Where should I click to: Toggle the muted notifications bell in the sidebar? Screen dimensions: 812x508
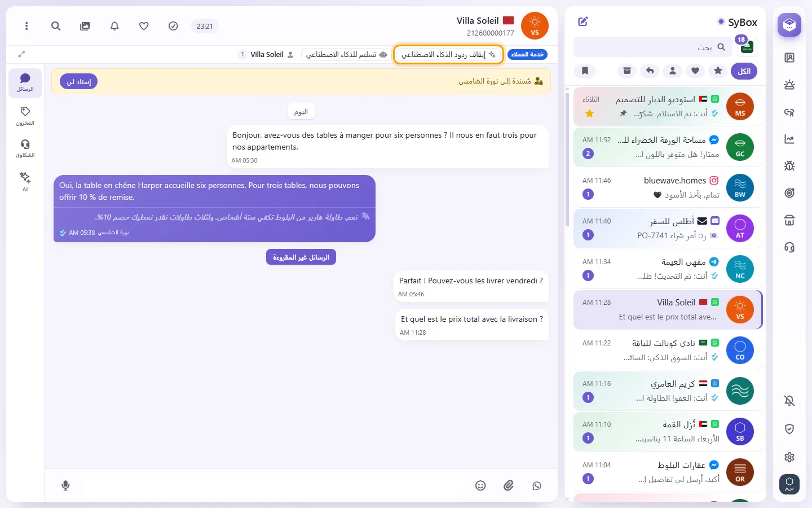(789, 401)
